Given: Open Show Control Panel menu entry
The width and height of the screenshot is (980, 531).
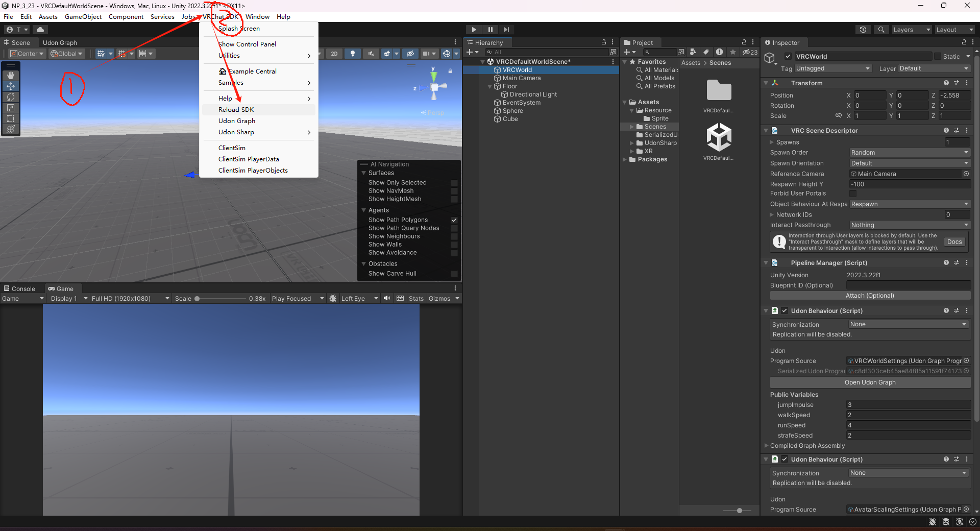Looking at the screenshot, I should pos(259,44).
